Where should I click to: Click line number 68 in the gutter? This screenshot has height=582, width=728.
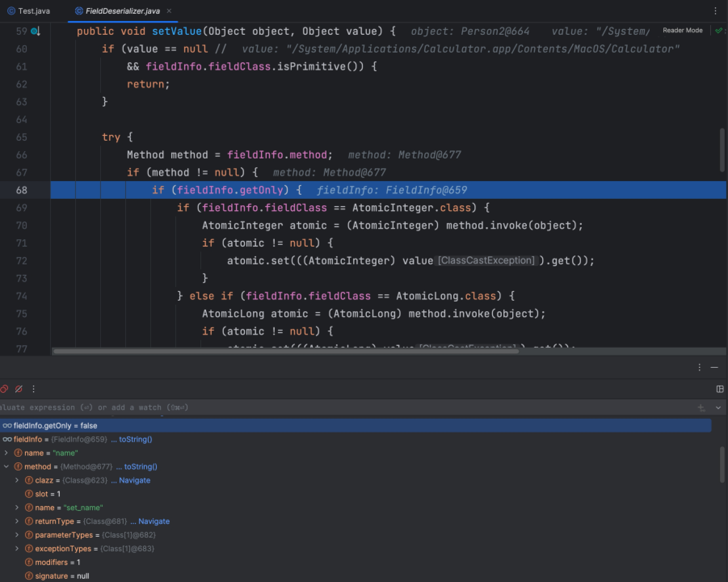coord(21,190)
